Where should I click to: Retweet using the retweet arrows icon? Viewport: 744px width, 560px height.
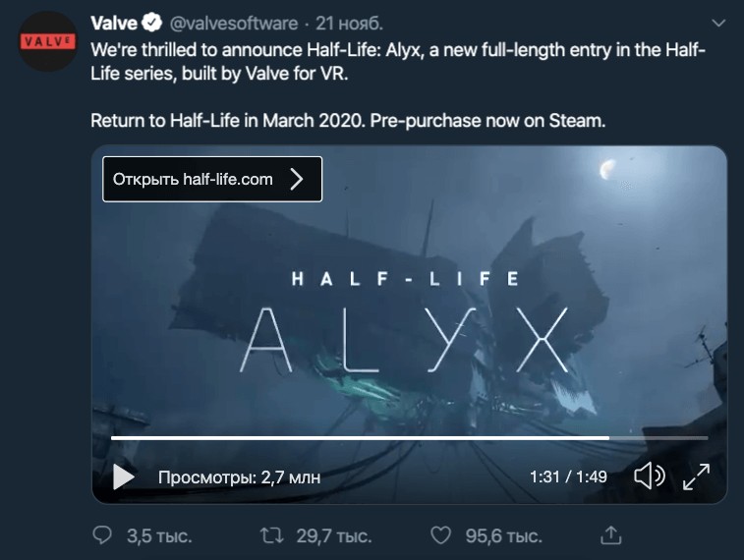(272, 535)
